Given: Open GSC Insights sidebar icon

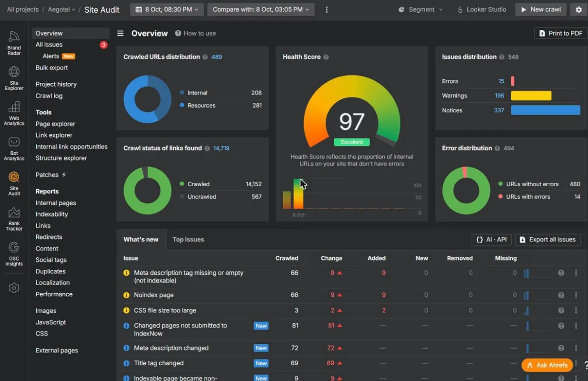Looking at the screenshot, I should 14,254.
